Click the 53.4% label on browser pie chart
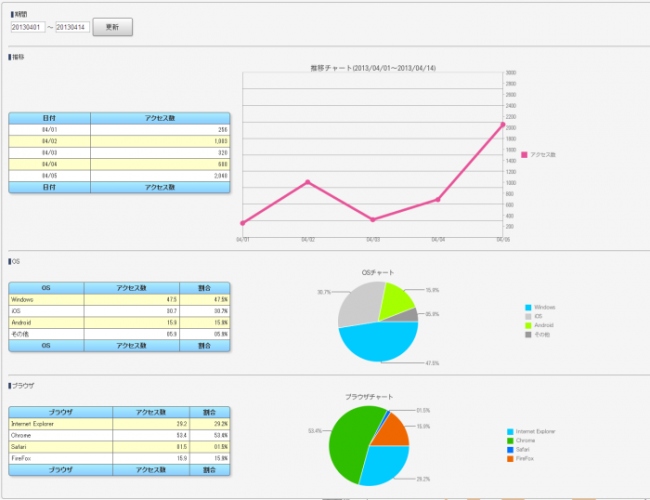650x500 pixels. 315,431
